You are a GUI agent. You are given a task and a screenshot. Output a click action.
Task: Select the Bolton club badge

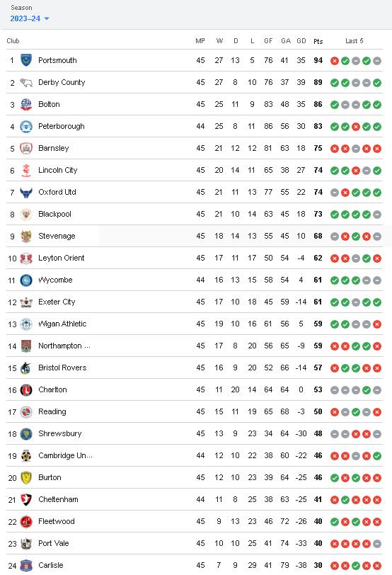pos(26,104)
